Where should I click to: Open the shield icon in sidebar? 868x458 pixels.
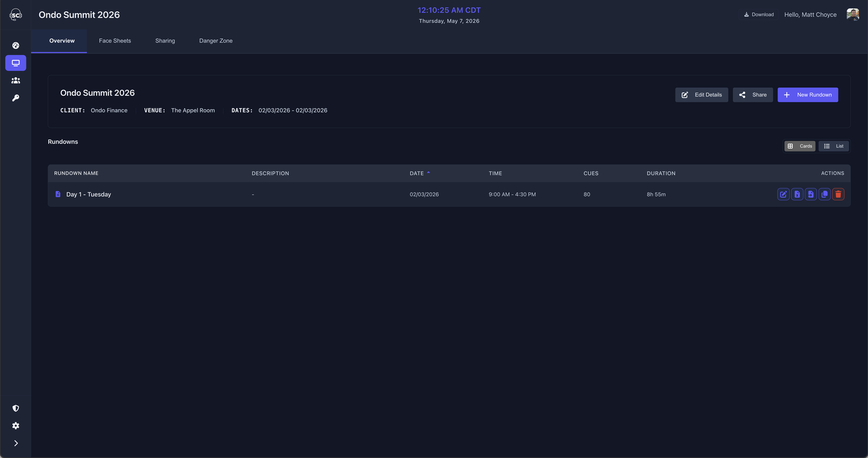tap(16, 409)
